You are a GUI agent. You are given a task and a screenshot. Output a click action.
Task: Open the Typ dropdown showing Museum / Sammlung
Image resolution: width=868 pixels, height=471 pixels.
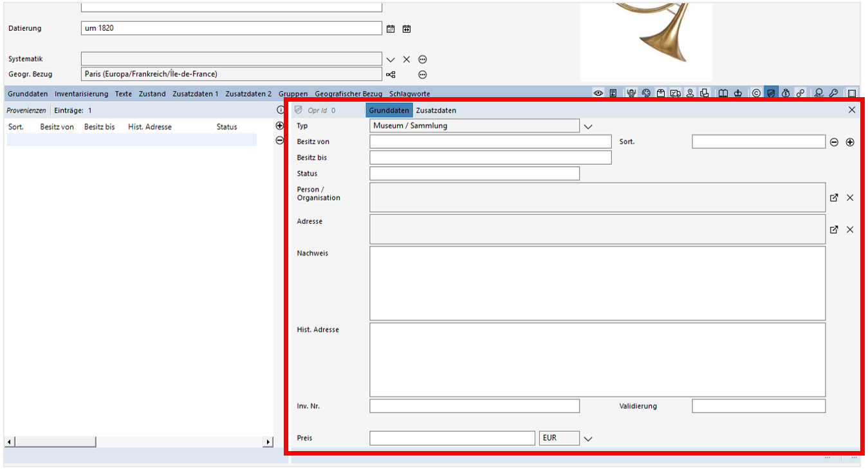click(587, 126)
